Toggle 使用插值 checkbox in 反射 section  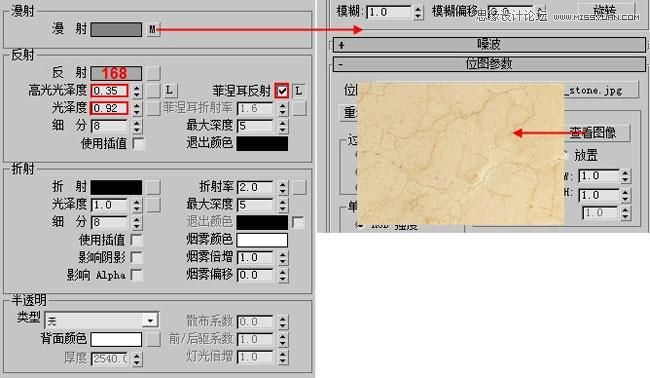click(138, 143)
